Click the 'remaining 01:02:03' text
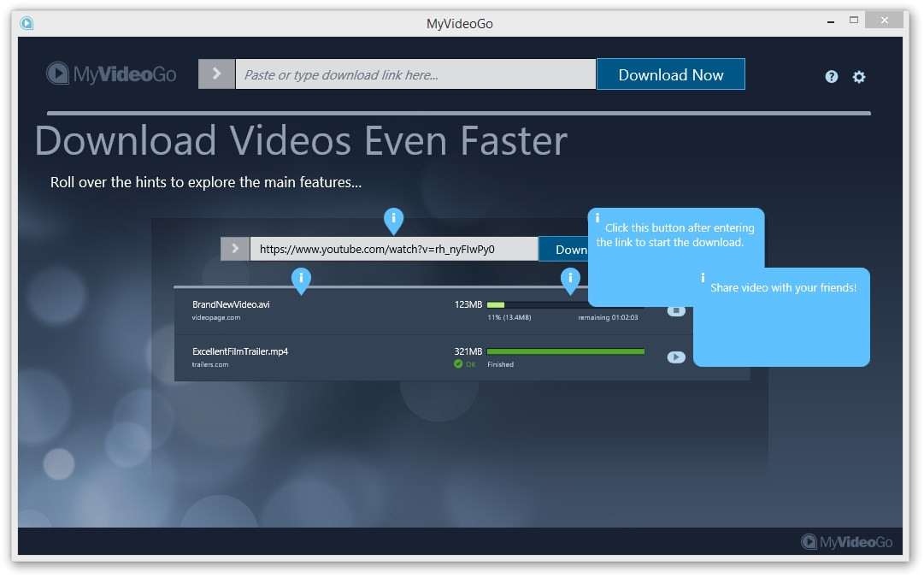924x578 pixels. 608,317
